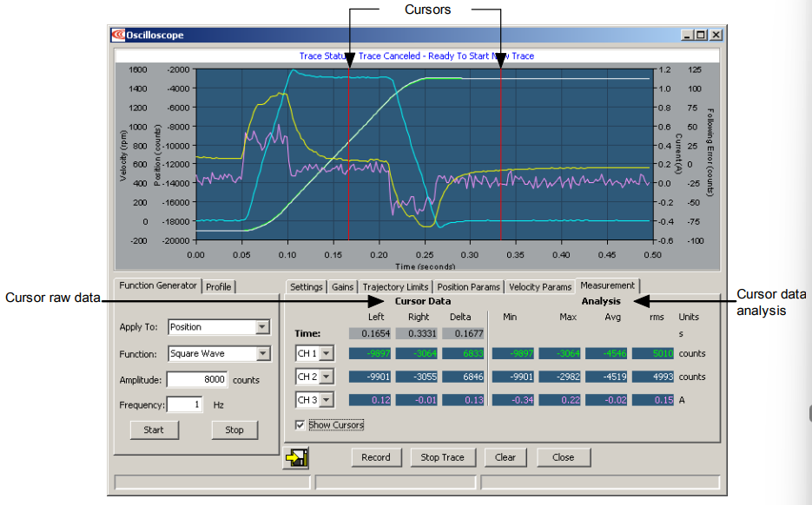The image size is (812, 505).
Task: Click CH 3 Delta value 0.13
Action: (x=463, y=400)
